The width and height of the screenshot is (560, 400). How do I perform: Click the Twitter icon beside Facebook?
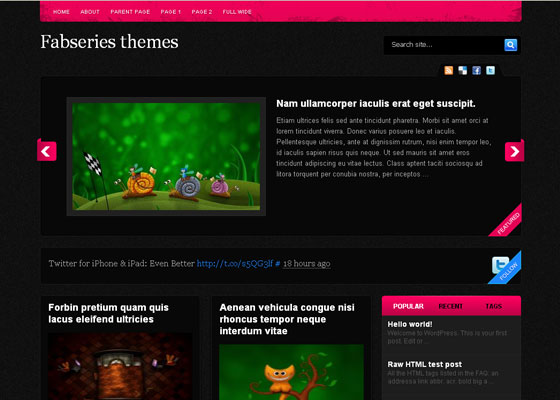[x=490, y=70]
